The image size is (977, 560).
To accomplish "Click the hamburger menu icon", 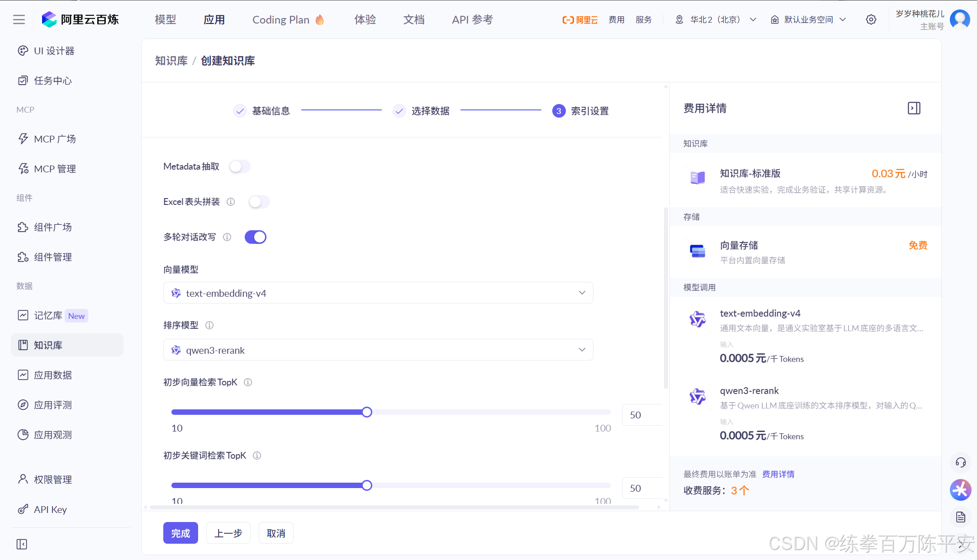I will coord(19,20).
